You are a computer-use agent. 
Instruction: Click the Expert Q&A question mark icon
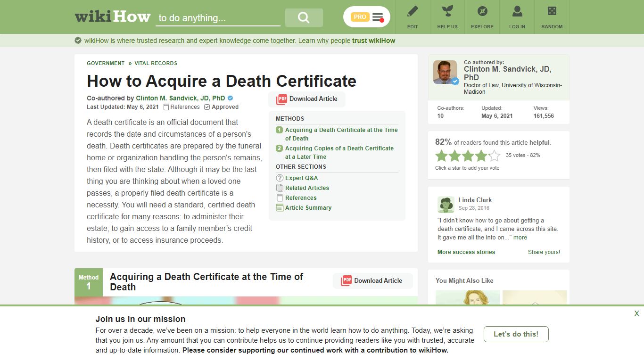coord(280,178)
